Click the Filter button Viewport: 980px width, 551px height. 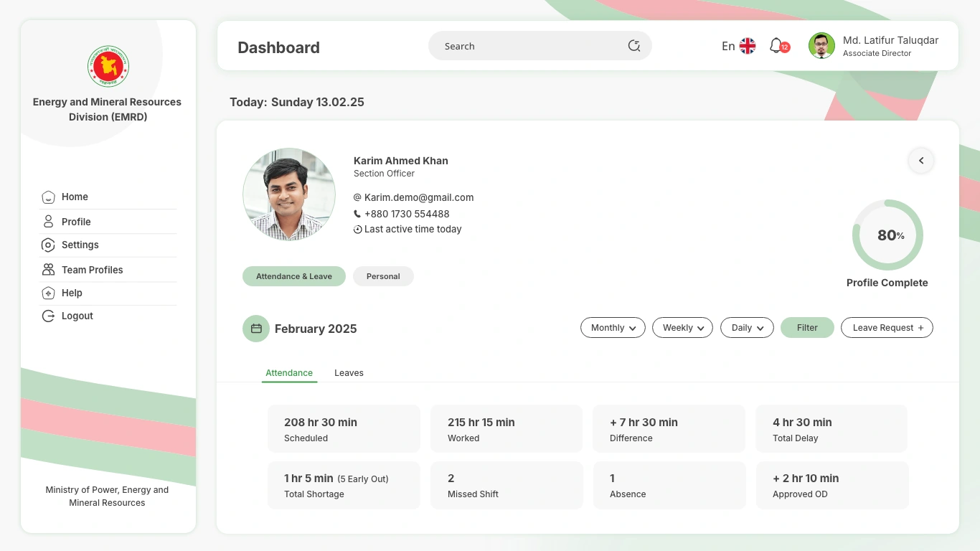click(x=807, y=328)
